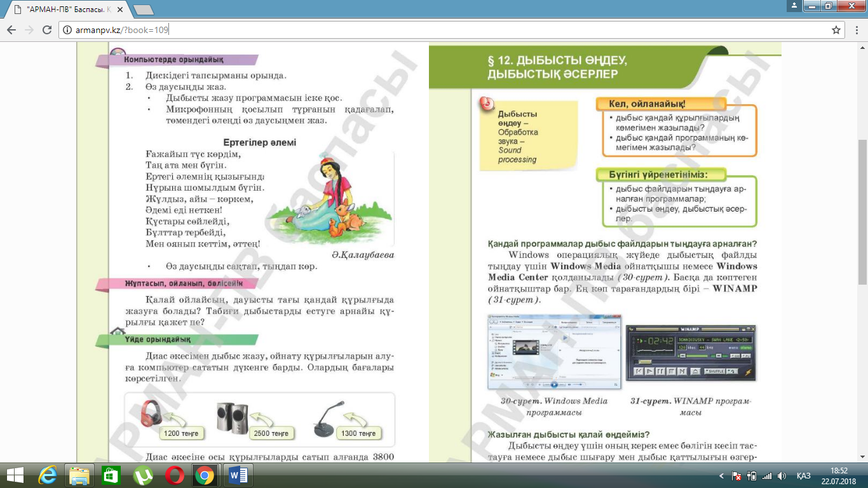Click the poem title "Ертегілер әлемі"
The width and height of the screenshot is (868, 488).
(x=260, y=142)
